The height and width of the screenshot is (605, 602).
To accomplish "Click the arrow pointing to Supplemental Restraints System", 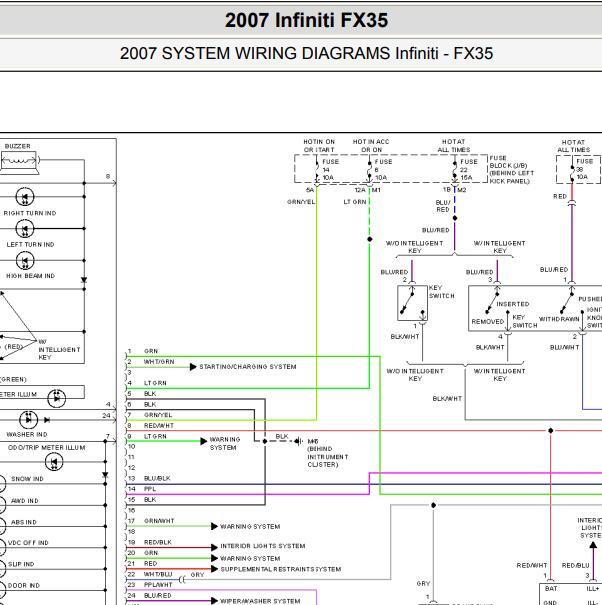I will pyautogui.click(x=215, y=569).
